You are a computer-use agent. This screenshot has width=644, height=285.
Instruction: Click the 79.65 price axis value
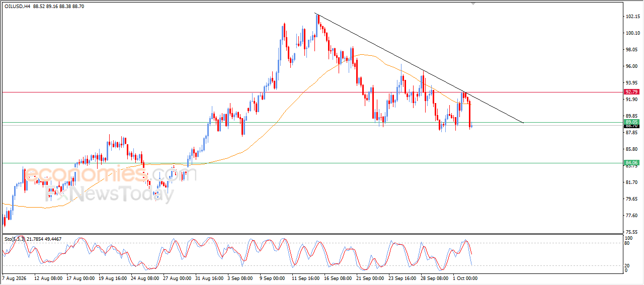point(632,199)
